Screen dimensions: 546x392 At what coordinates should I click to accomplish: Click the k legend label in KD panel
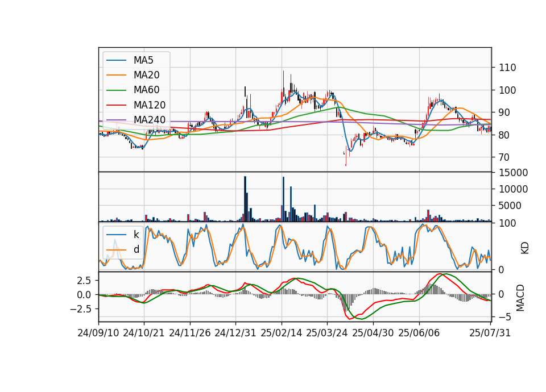136,235
